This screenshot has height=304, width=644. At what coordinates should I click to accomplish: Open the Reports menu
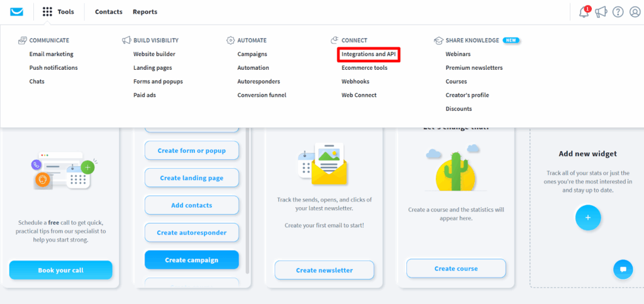click(145, 12)
